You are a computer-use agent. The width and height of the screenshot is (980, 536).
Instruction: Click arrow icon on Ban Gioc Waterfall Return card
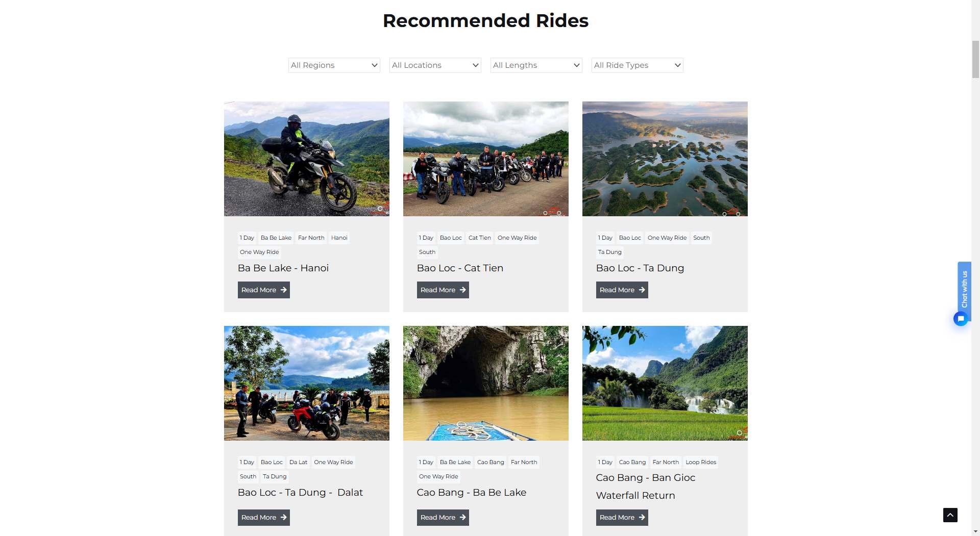[642, 517]
